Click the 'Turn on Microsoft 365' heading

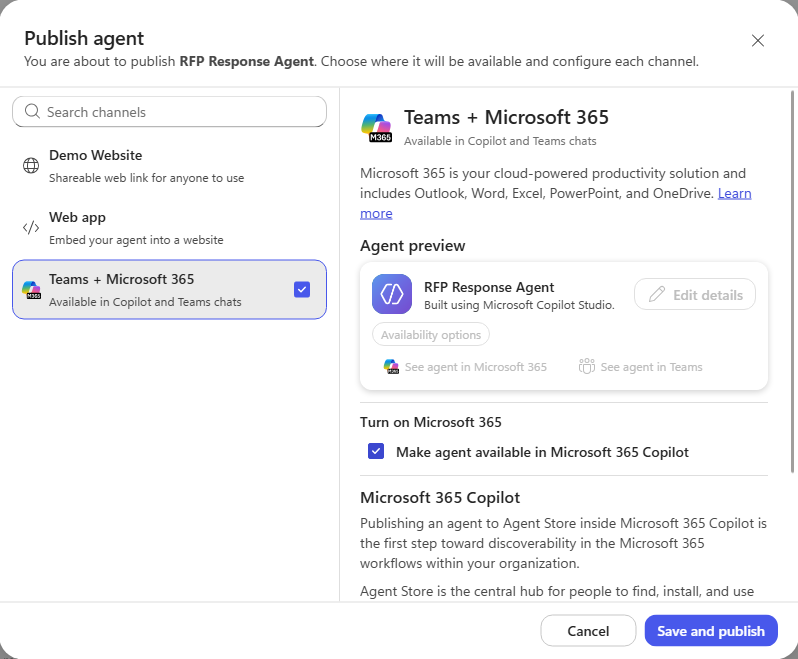click(x=431, y=422)
